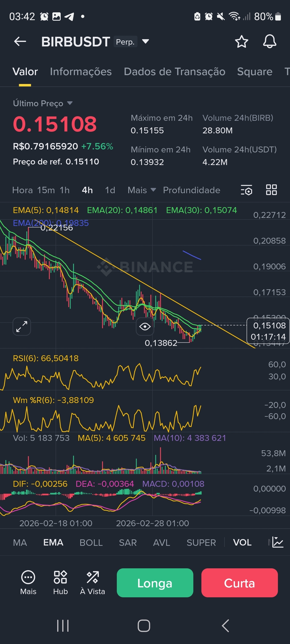Tap the MA(5): 4 605 745 volume label
The image size is (290, 644).
point(111,438)
